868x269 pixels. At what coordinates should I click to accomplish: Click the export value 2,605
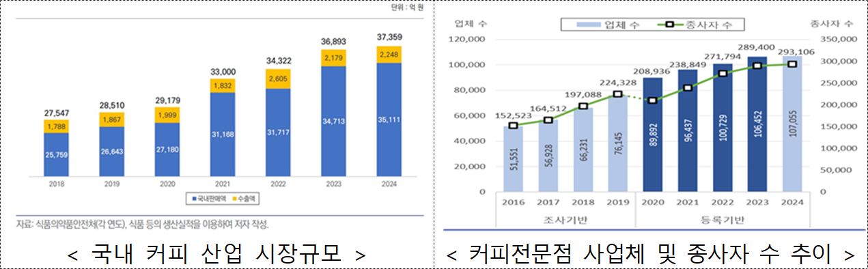(x=278, y=79)
